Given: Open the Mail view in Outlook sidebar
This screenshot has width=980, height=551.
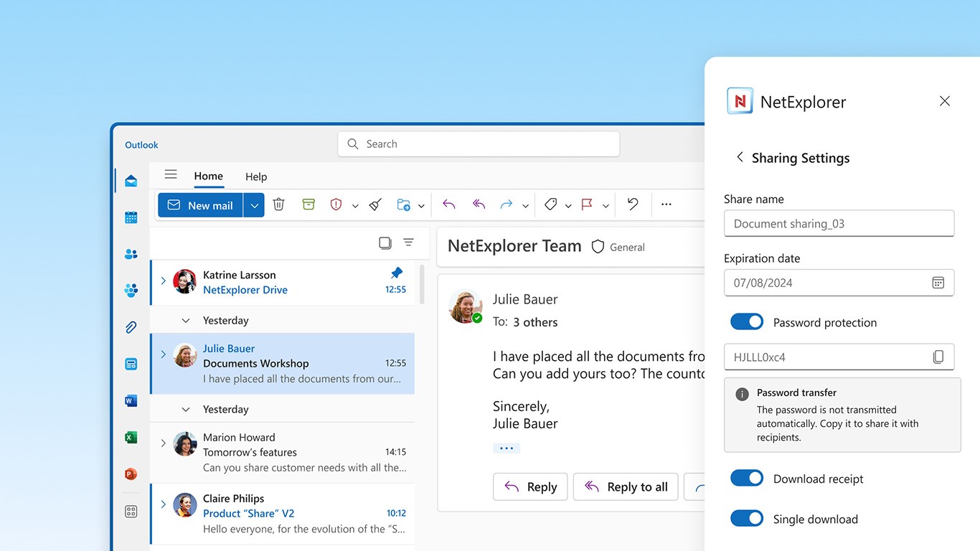Looking at the screenshot, I should pyautogui.click(x=131, y=181).
